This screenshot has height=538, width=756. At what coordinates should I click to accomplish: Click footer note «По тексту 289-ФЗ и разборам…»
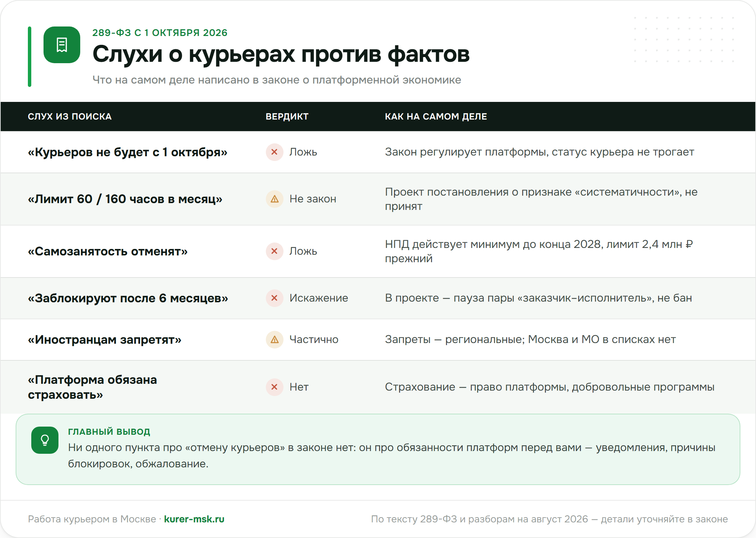(549, 519)
